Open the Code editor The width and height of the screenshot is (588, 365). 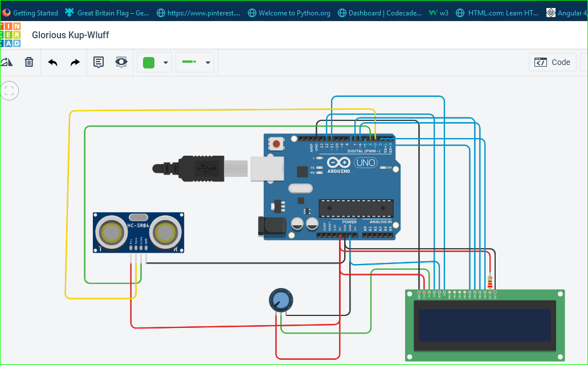click(x=552, y=62)
